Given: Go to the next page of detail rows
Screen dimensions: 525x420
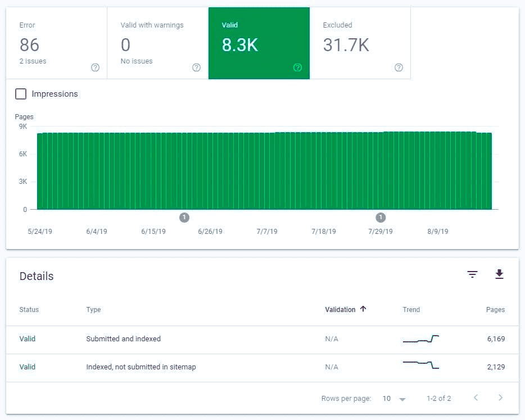Looking at the screenshot, I should (501, 398).
